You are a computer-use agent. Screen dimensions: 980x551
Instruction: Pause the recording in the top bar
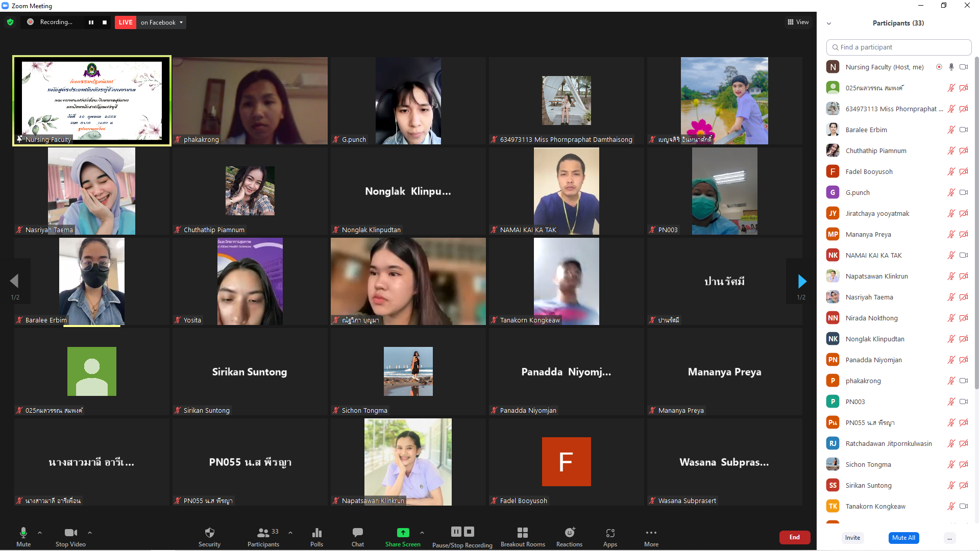(91, 22)
